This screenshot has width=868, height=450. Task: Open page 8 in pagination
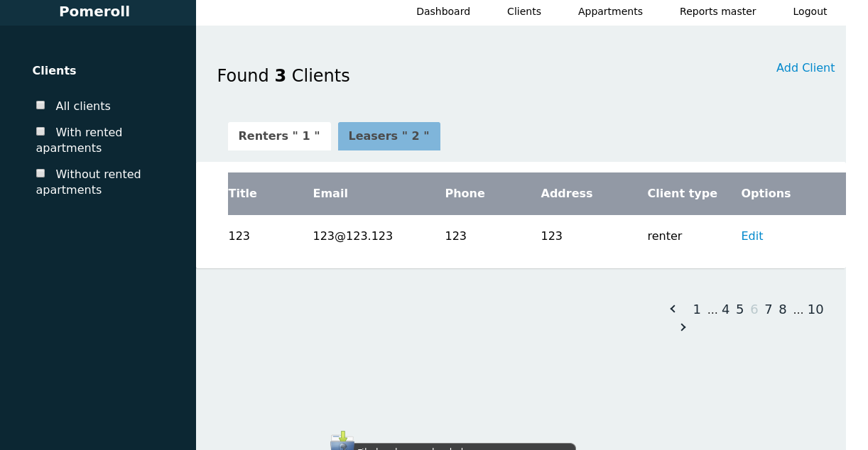pos(783,309)
